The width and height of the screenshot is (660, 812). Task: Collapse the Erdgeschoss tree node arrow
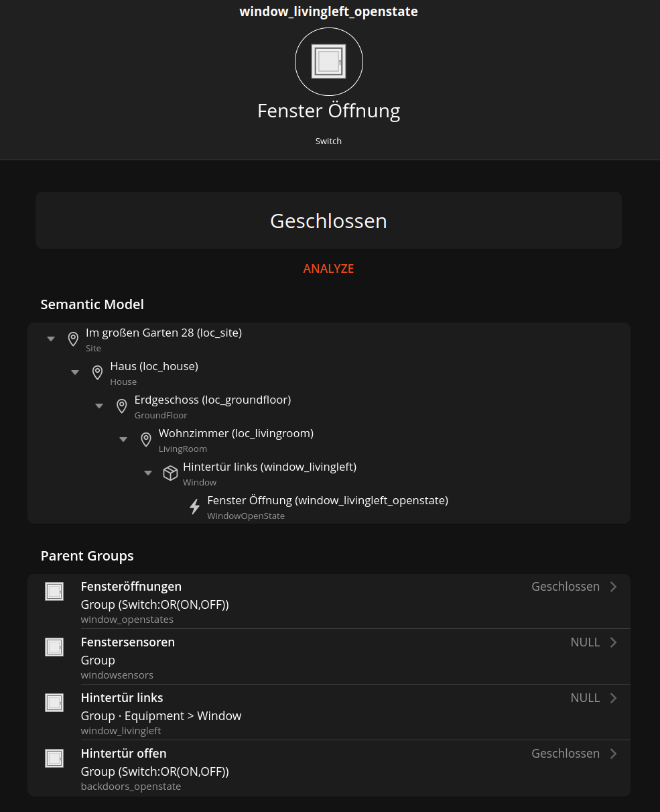tap(99, 406)
